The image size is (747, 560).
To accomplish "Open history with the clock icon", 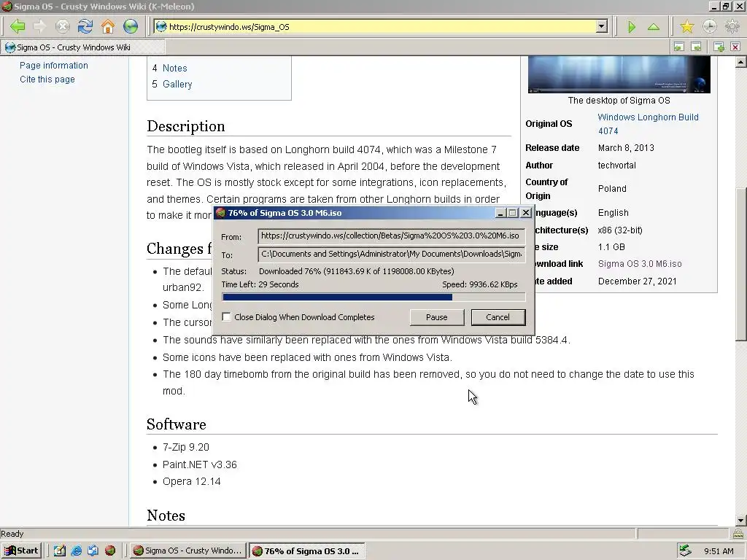I will click(x=709, y=27).
